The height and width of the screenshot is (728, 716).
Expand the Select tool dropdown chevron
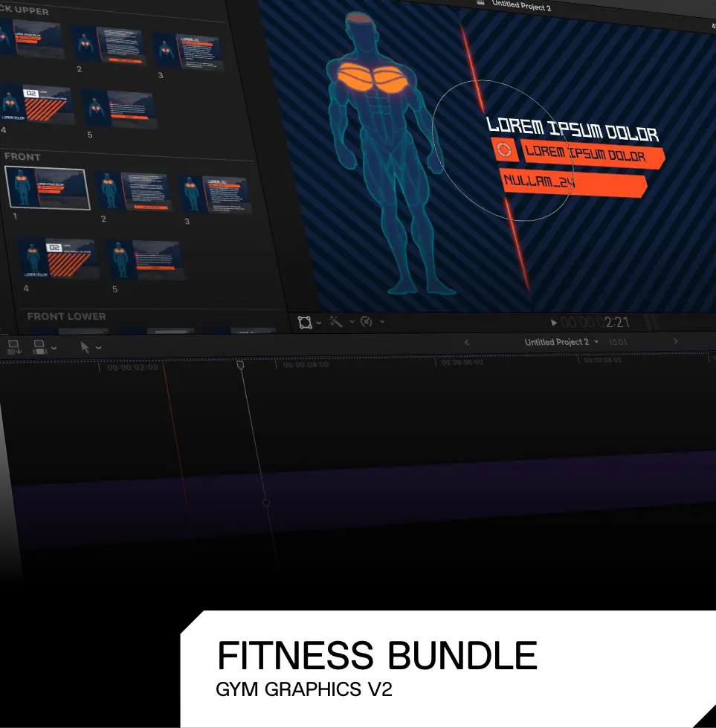click(99, 348)
